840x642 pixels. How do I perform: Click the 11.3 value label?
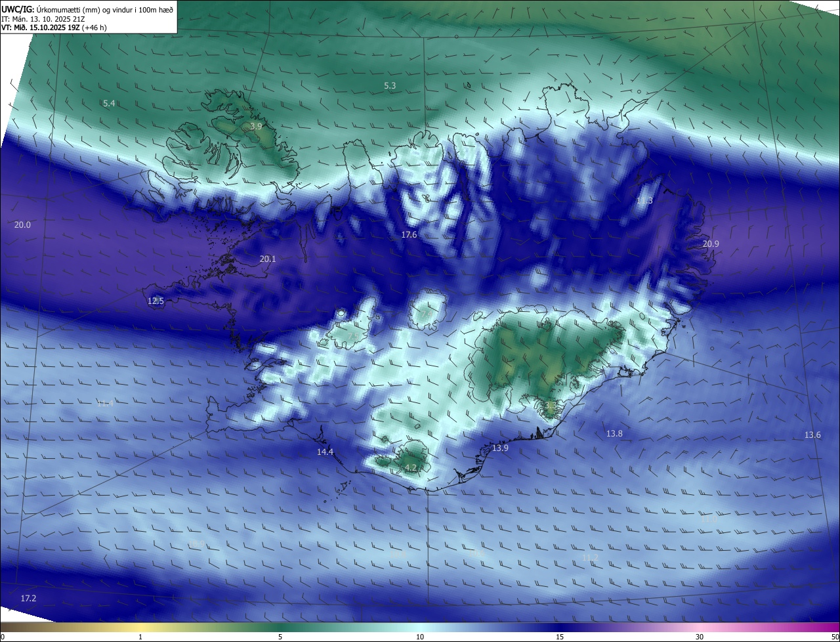tap(645, 201)
